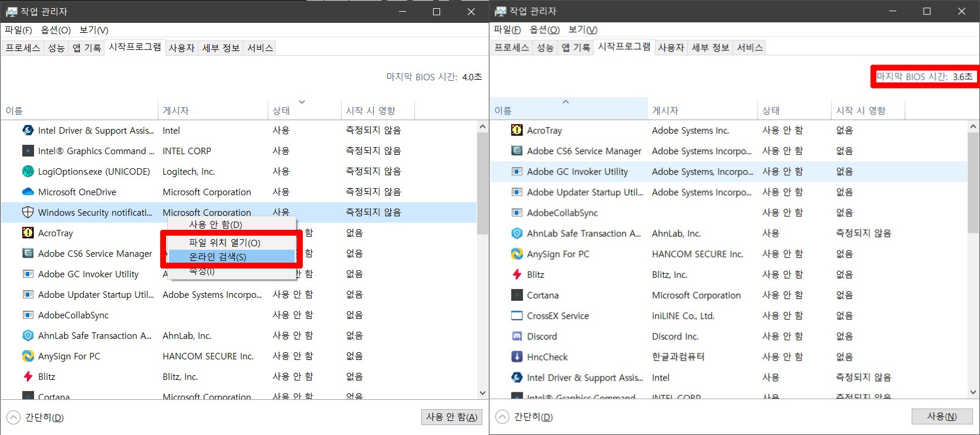Click Windows Security shield icon
Viewport: 980px width, 435px height.
pos(28,212)
